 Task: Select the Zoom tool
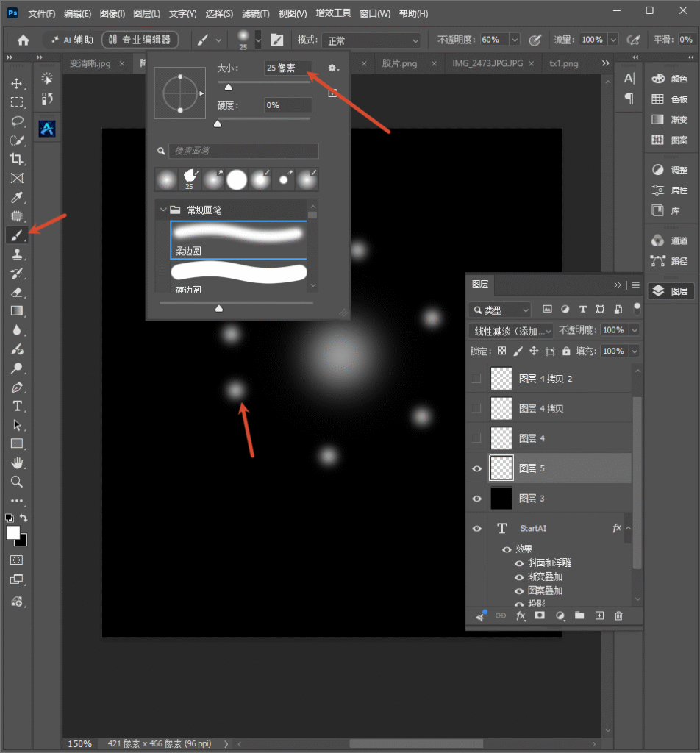[17, 482]
